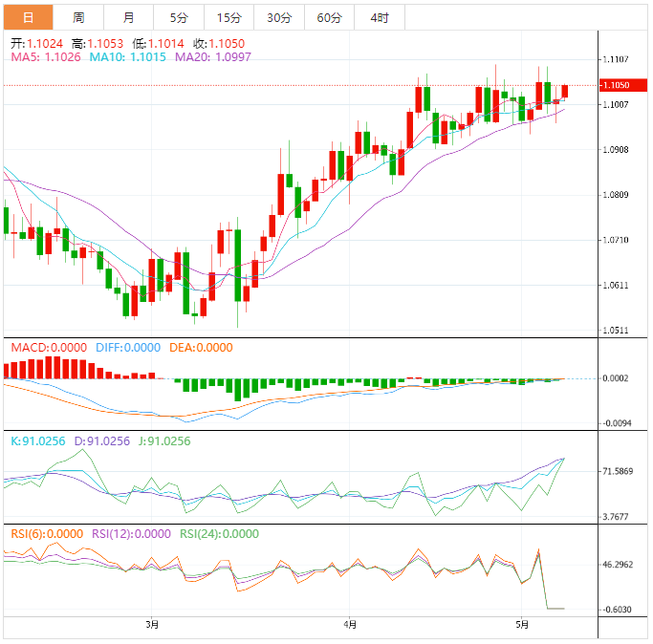653x644 pixels.
Task: Click the RSI(12):0.0000 label
Action: click(x=131, y=534)
